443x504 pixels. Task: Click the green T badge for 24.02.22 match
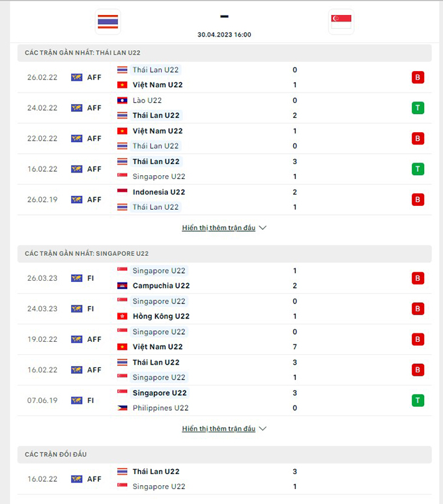click(x=418, y=107)
